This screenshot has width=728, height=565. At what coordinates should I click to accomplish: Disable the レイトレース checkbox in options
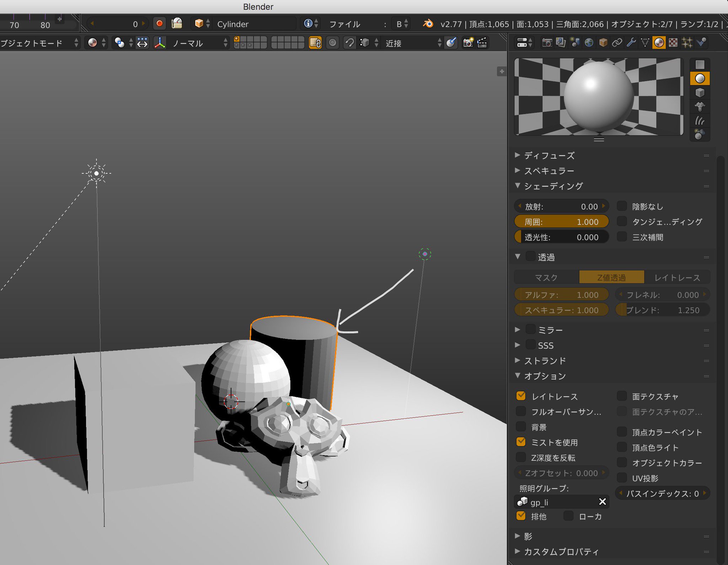(521, 396)
